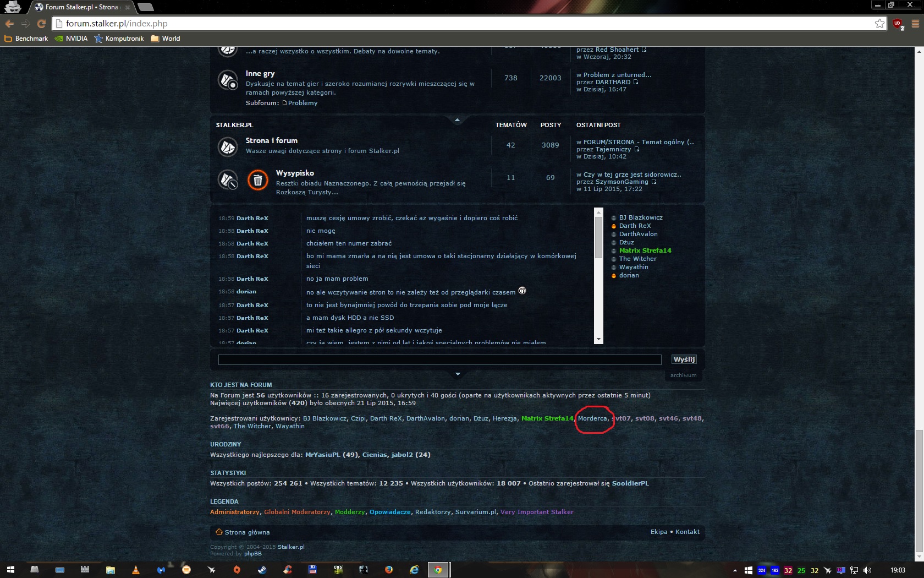The image size is (924, 578).
Task: Click the Inne gry forum status icon
Action: pos(228,80)
